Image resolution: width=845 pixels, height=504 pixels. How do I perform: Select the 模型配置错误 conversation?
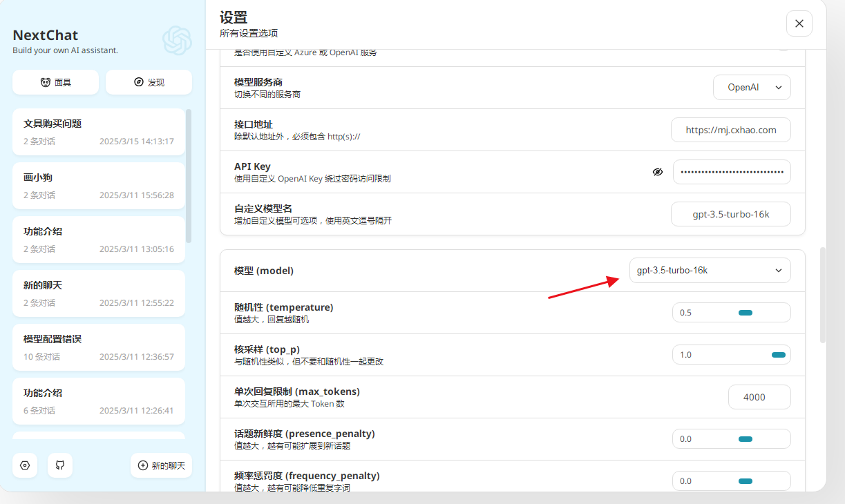click(99, 347)
